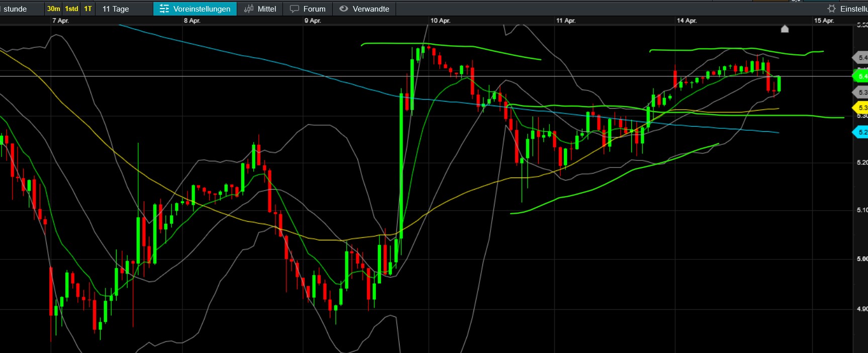Click the 10 Apr. date label
This screenshot has height=353, width=868.
[440, 21]
